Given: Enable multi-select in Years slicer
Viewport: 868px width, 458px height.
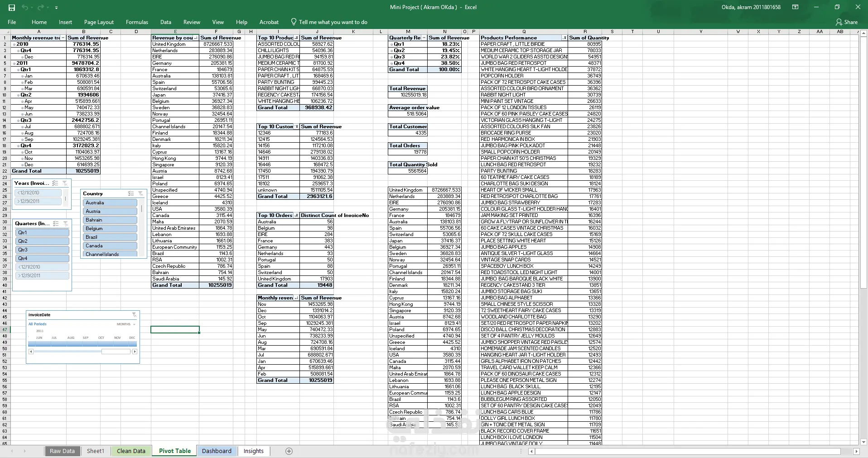Looking at the screenshot, I should pos(55,183).
